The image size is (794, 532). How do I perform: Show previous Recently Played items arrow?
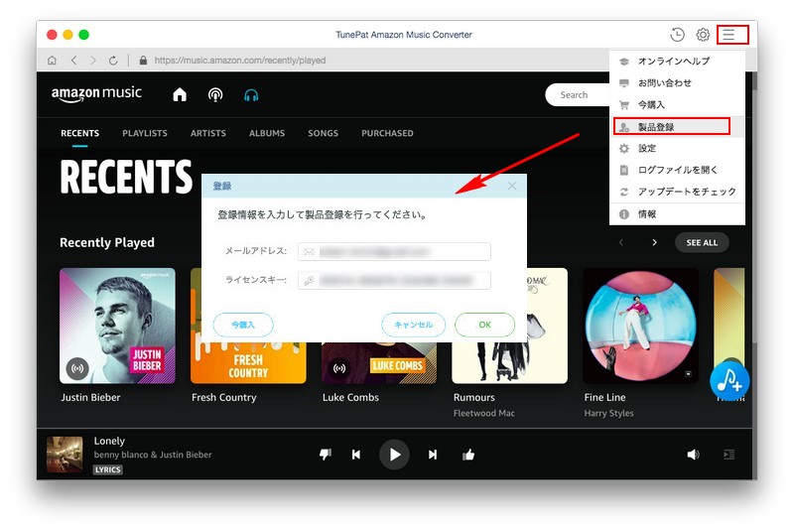click(621, 242)
